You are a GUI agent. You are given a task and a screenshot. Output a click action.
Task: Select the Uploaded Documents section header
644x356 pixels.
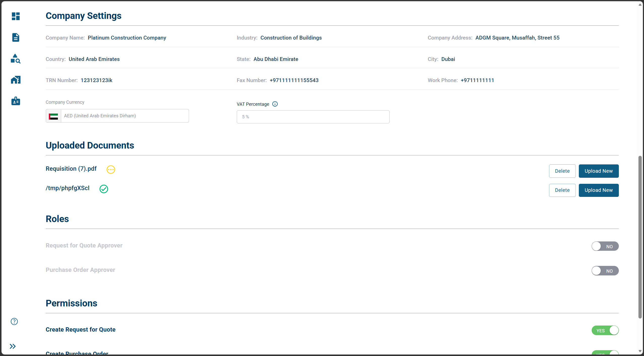coord(90,145)
